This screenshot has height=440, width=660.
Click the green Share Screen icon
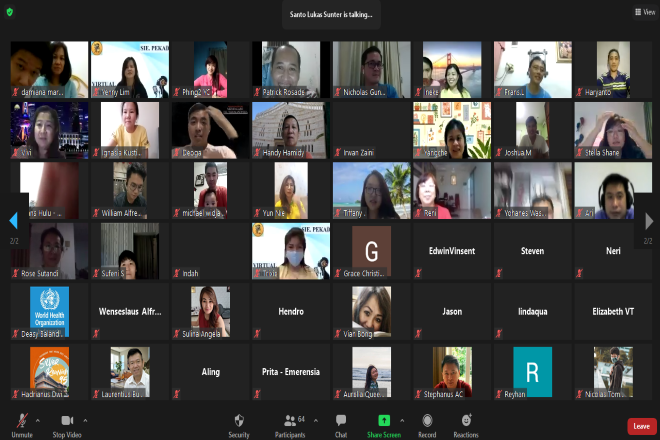[x=383, y=420]
